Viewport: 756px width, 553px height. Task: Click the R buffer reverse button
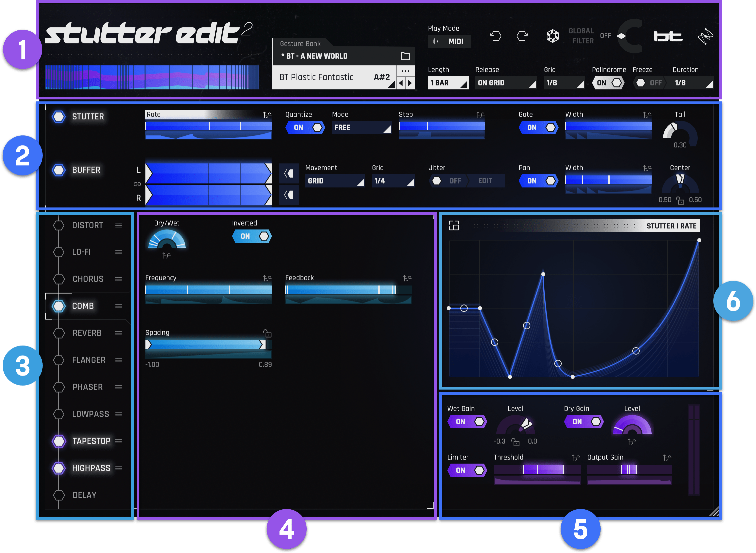coord(288,195)
